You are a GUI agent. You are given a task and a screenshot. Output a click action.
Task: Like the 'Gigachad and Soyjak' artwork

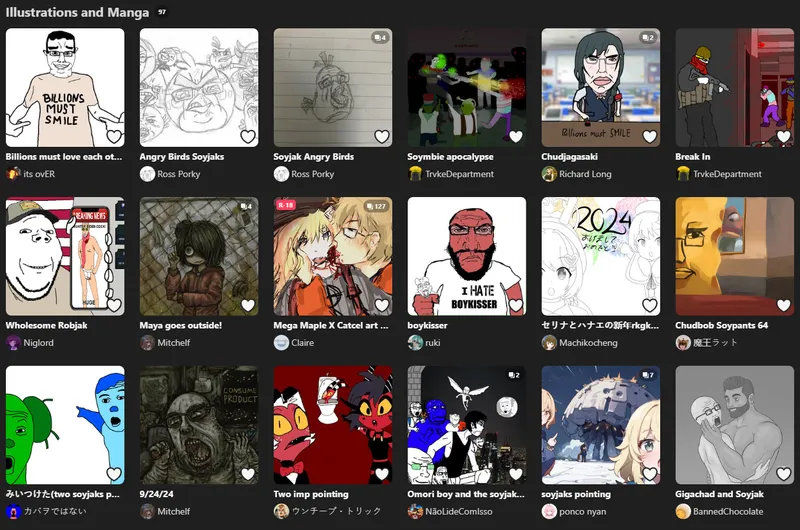pos(784,474)
